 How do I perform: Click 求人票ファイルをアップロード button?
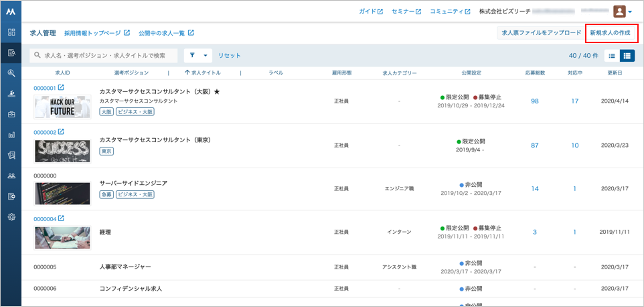(542, 33)
